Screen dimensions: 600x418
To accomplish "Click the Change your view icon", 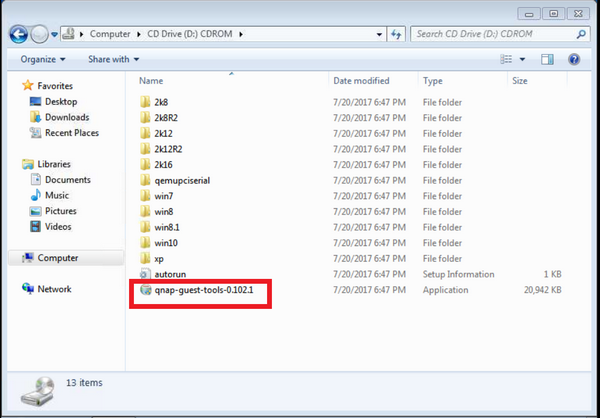I will [x=506, y=59].
